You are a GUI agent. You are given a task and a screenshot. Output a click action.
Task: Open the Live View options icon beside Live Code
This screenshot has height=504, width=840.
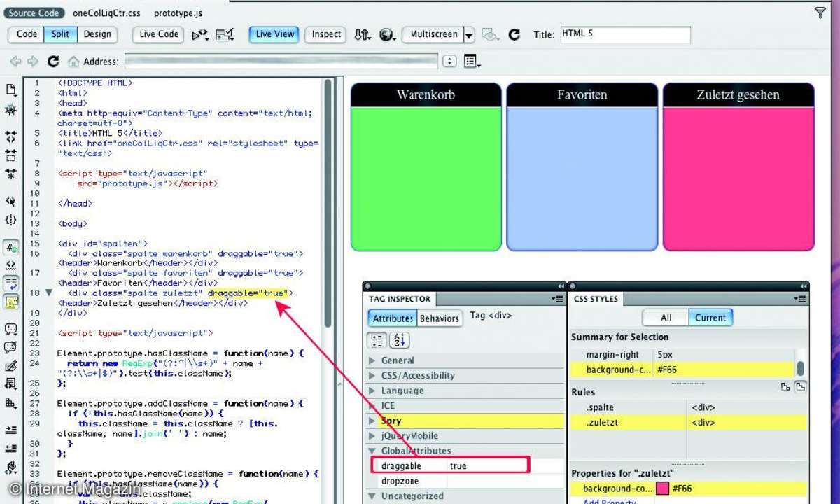coord(200,34)
